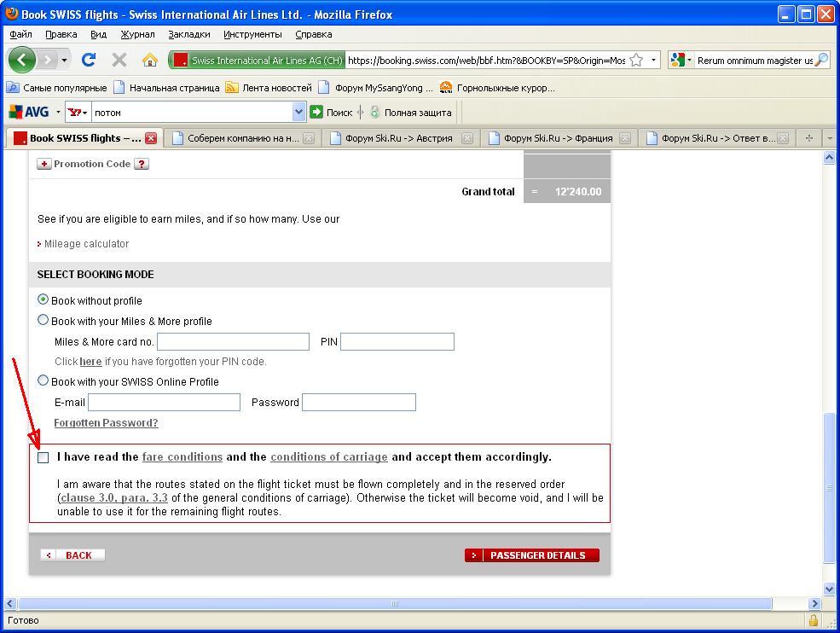Click the AVG Поиск search button
840x633 pixels.
tap(332, 112)
